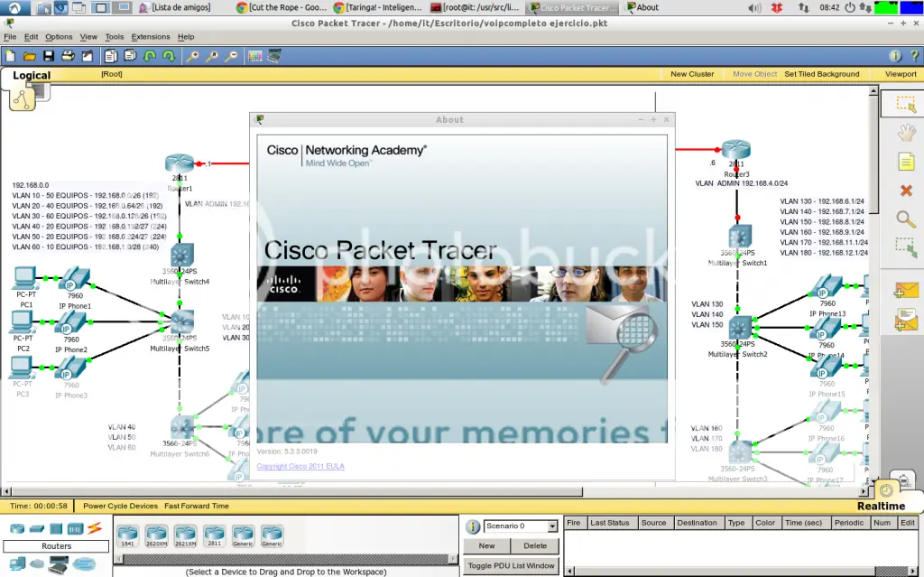Screen dimensions: 924x577
Task: Open the File menu
Action: (x=10, y=37)
